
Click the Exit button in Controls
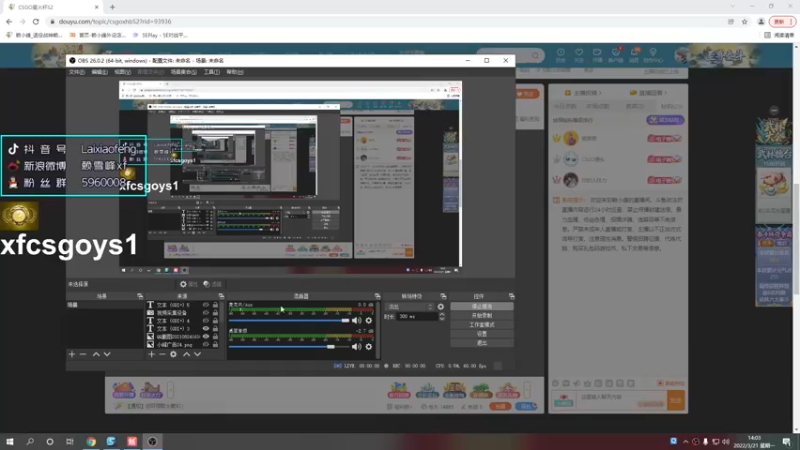tap(482, 343)
